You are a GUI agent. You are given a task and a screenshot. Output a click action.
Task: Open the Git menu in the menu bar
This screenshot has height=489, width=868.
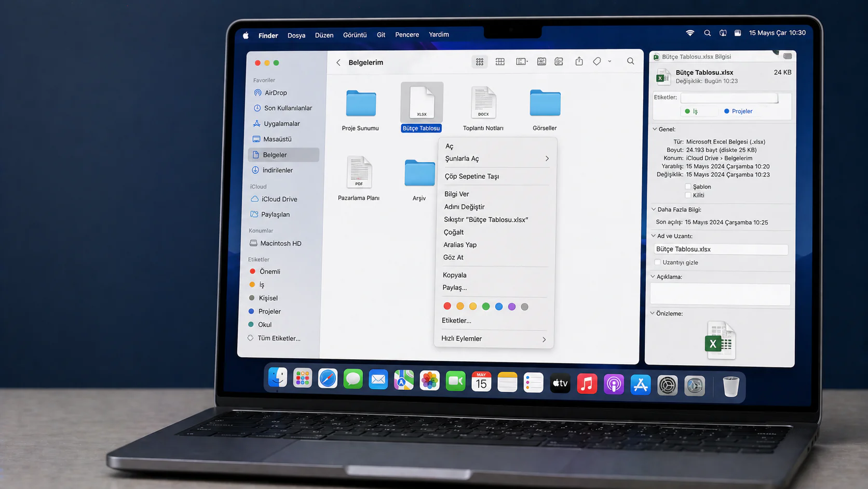(381, 34)
